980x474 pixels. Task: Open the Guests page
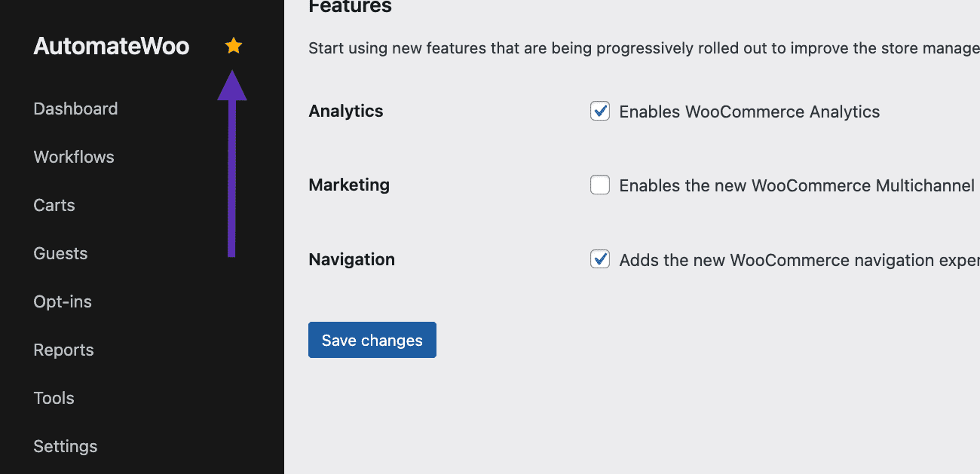[60, 253]
